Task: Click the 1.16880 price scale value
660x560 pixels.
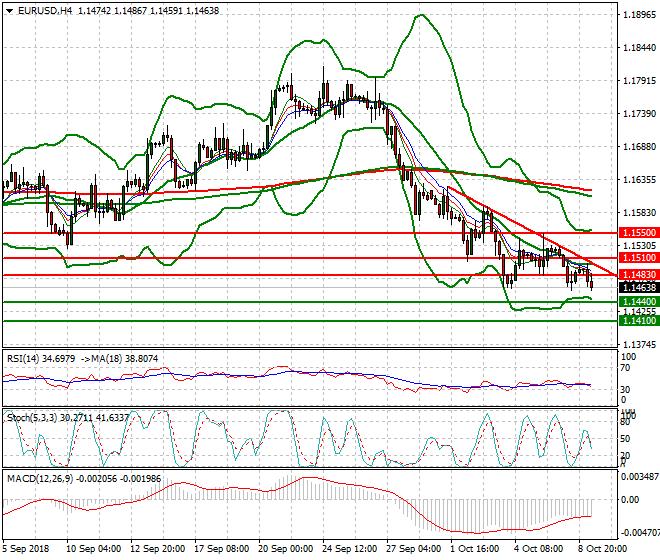Action: [x=639, y=147]
